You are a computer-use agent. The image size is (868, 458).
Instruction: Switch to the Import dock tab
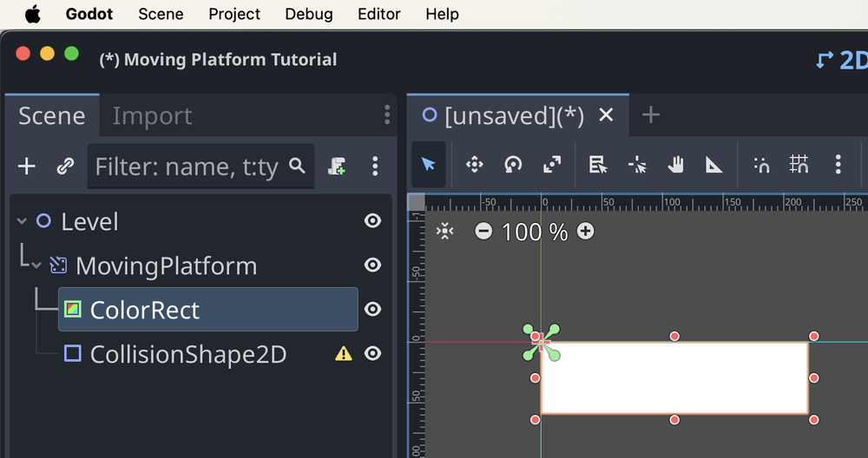(152, 115)
